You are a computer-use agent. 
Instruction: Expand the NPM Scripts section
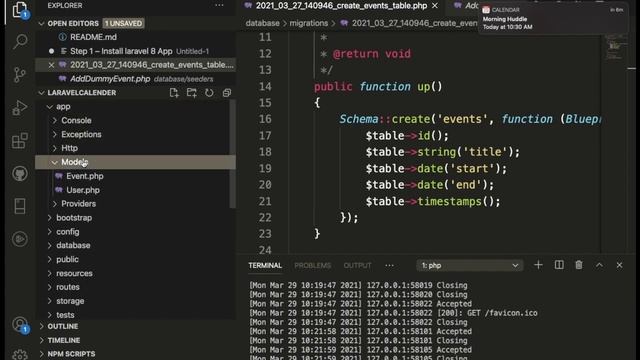41,354
